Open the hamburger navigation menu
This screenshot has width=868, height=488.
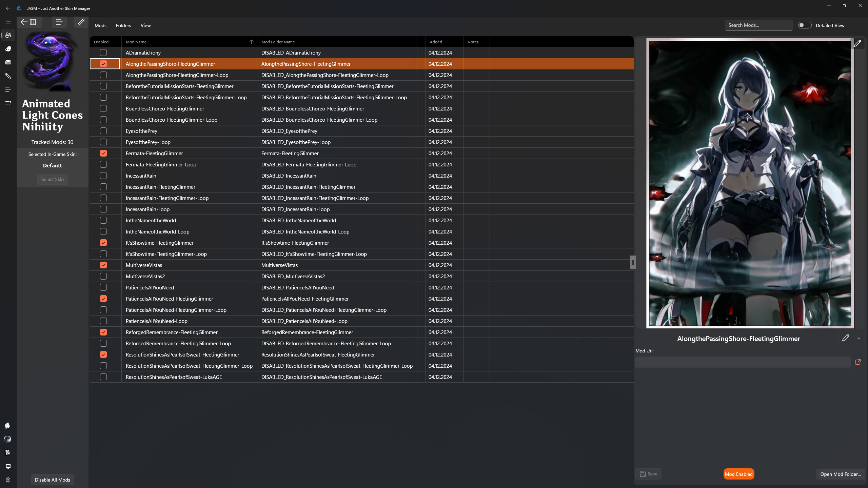[8, 22]
